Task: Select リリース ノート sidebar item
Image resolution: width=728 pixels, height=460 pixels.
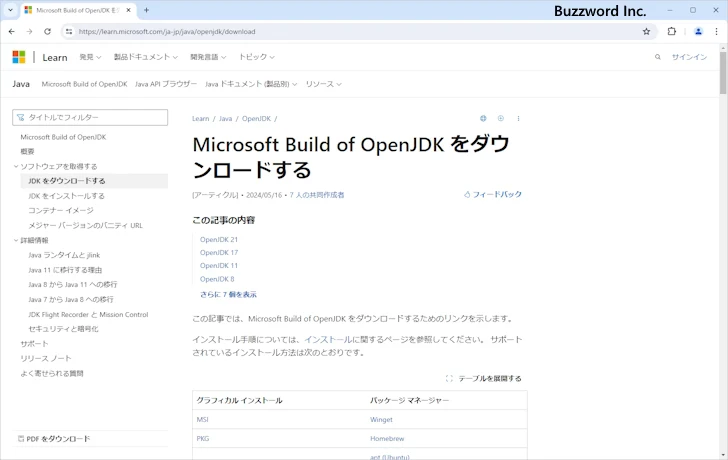Action: coord(46,358)
